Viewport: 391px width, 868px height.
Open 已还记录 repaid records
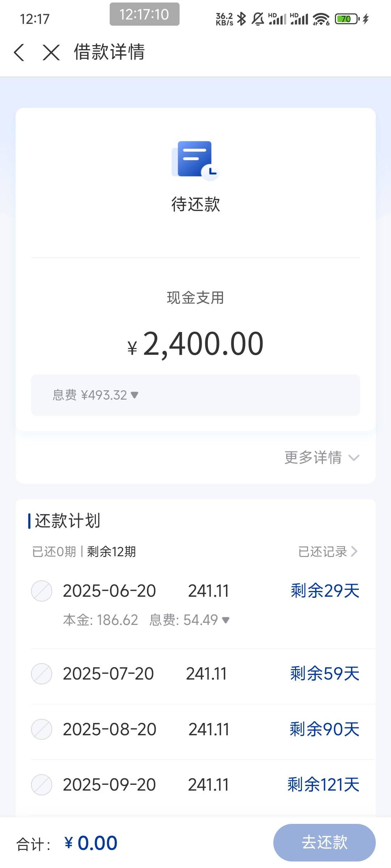(328, 552)
